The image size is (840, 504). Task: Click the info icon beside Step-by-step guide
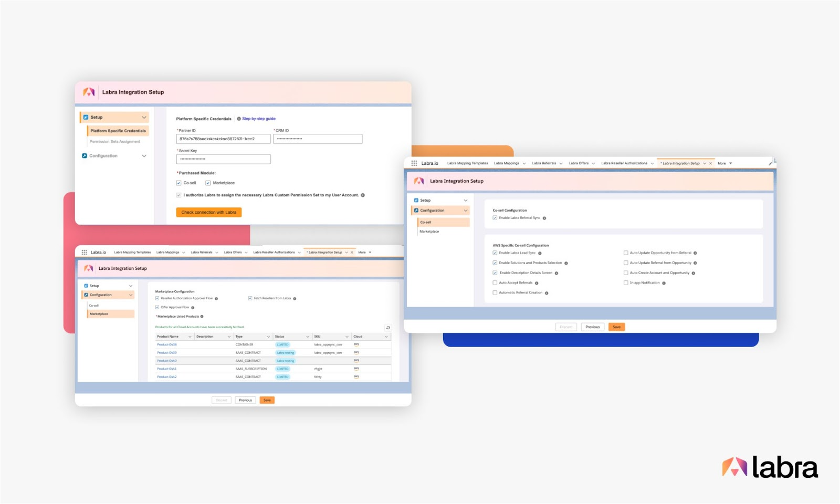click(239, 119)
